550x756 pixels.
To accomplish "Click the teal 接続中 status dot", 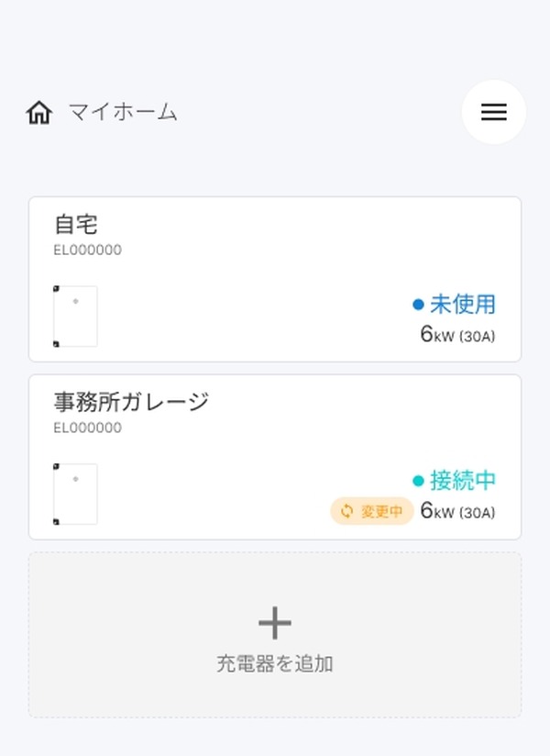I will click(418, 481).
